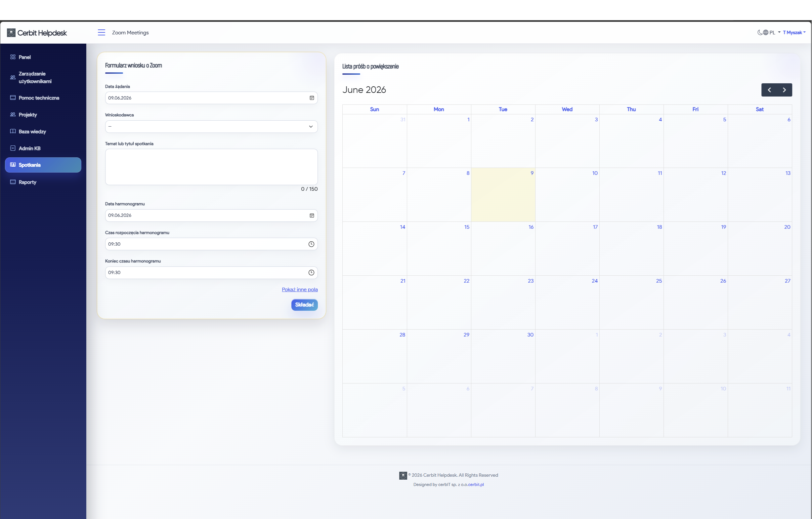The image size is (812, 519).
Task: Click the Zoom Meetings page title
Action: tap(131, 33)
